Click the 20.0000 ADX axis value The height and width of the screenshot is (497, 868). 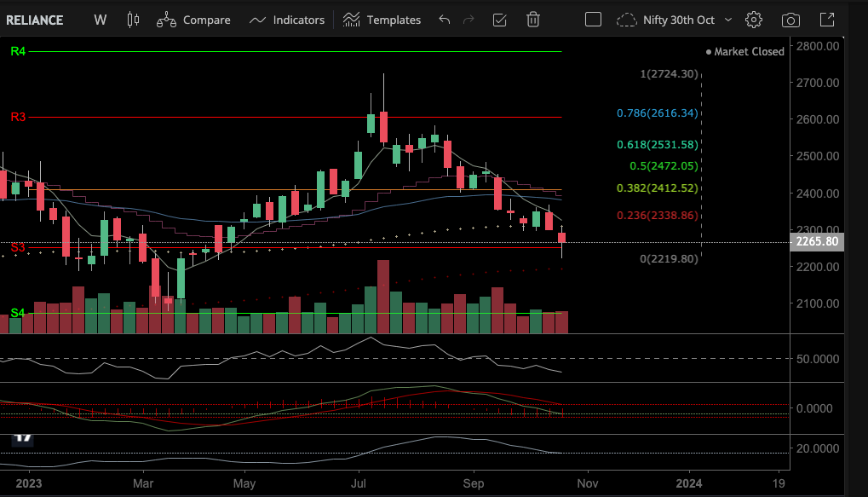[x=818, y=448]
